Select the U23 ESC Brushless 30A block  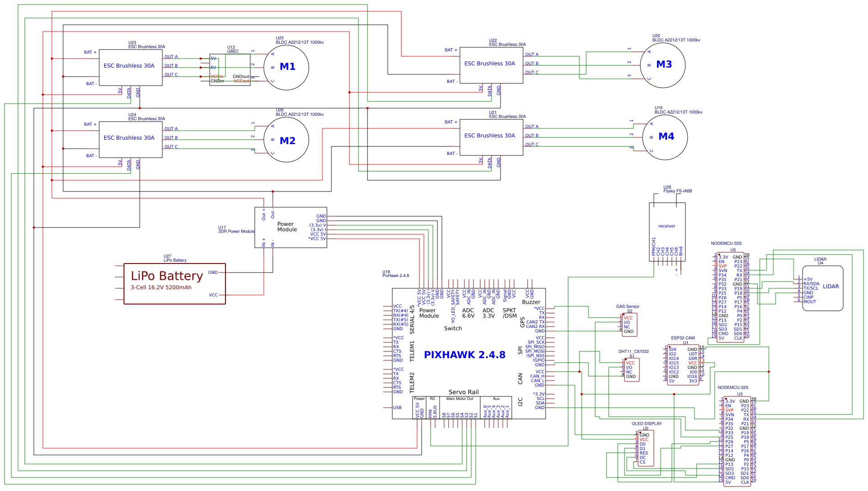131,68
